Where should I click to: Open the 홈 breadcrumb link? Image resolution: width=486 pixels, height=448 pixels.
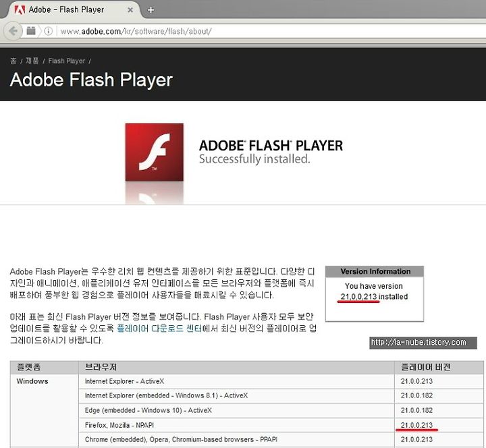point(13,61)
